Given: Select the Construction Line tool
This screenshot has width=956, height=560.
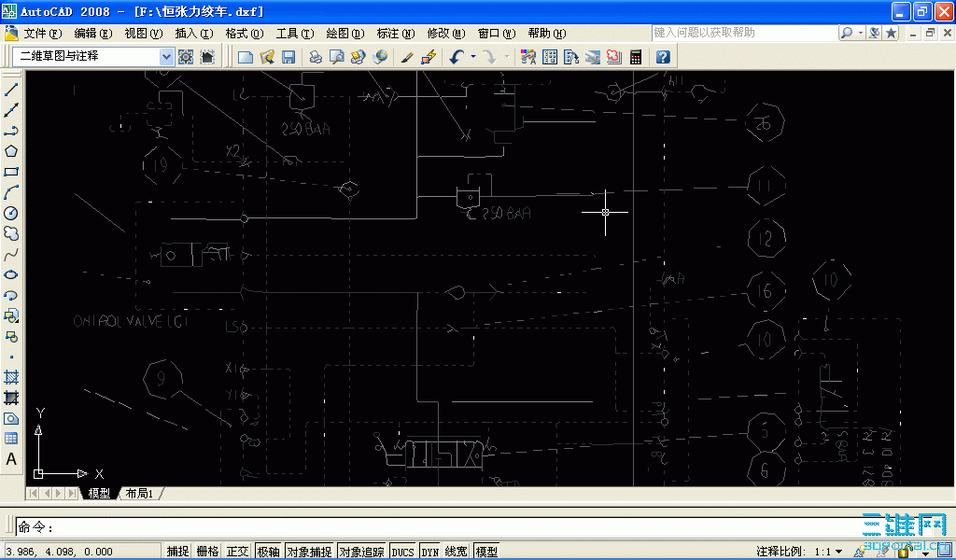Looking at the screenshot, I should pos(11,110).
